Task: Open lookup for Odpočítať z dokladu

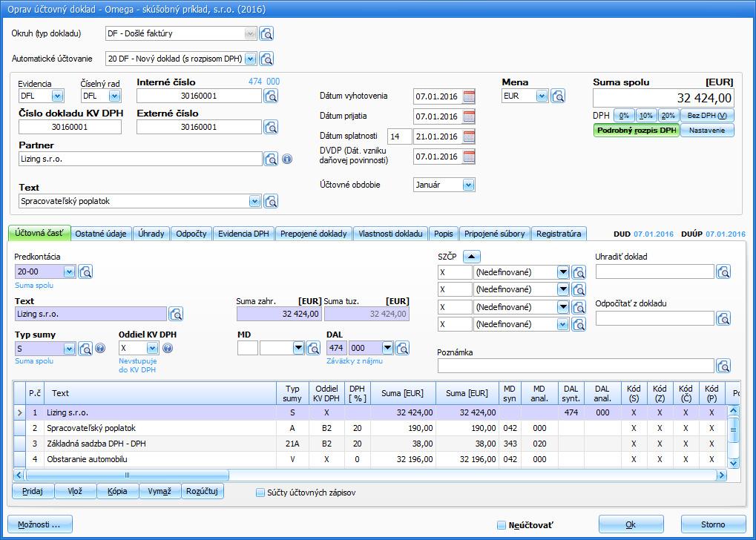Action: [x=723, y=318]
